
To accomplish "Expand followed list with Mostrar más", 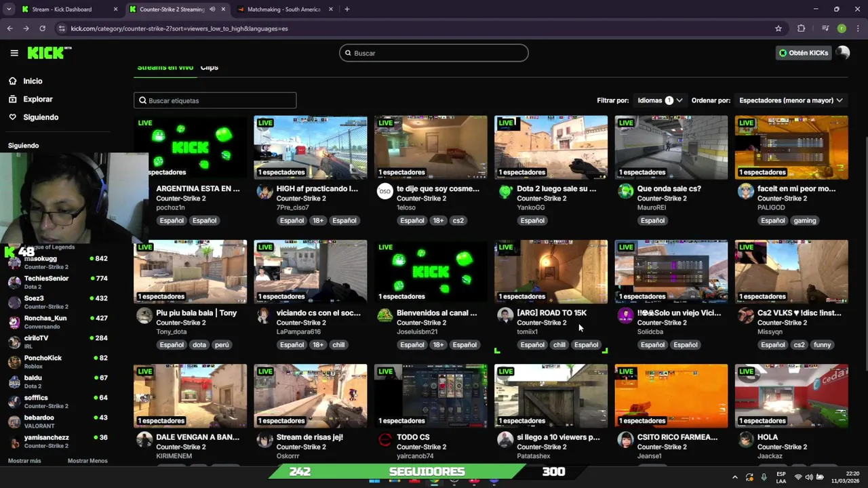I will point(24,461).
